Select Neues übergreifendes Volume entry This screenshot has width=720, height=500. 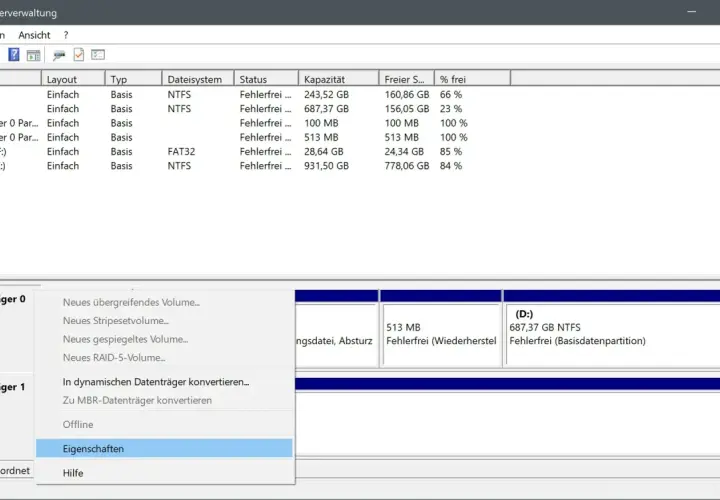164,303
